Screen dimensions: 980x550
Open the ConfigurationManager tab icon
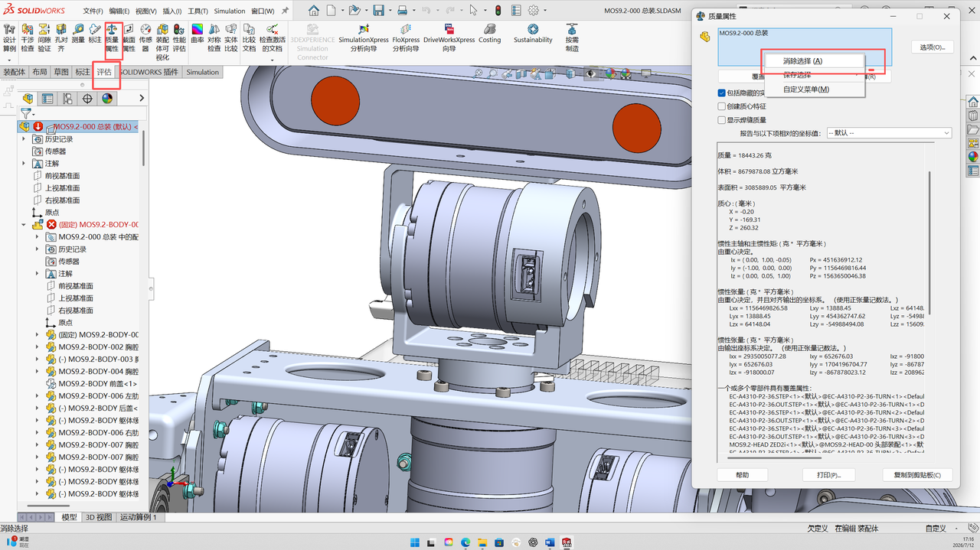pos(67,98)
